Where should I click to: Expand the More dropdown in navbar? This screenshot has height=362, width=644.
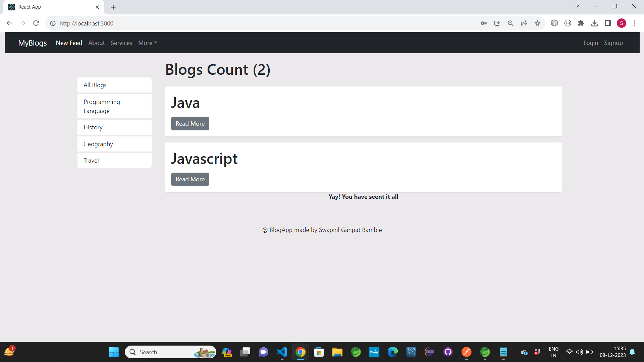148,43
